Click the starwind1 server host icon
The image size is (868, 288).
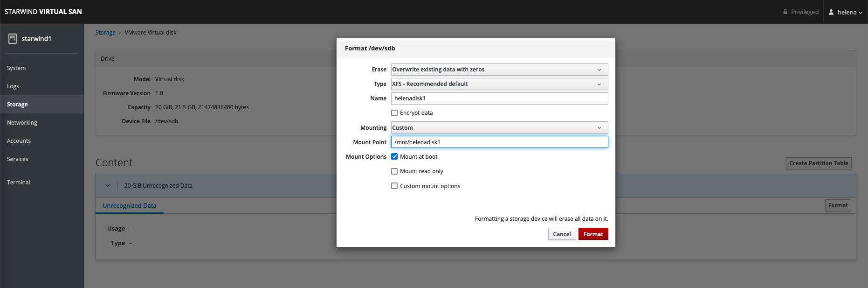[13, 39]
